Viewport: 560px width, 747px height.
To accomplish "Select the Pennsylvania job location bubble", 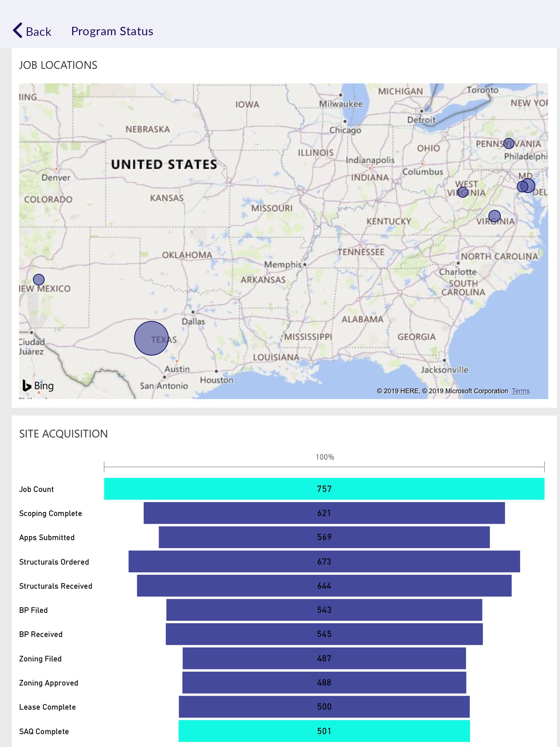I will (x=509, y=144).
